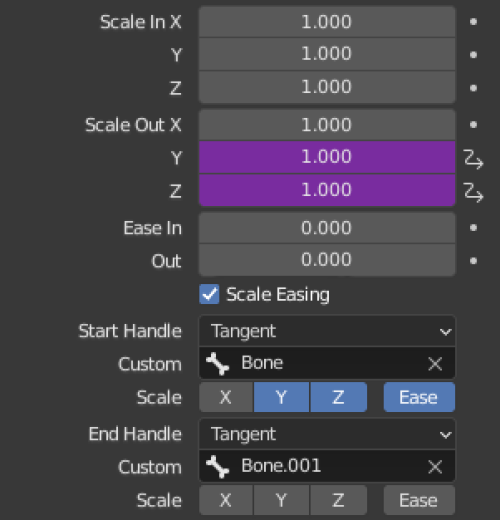Click the driver icon beside Scale Out Y

[x=473, y=159]
